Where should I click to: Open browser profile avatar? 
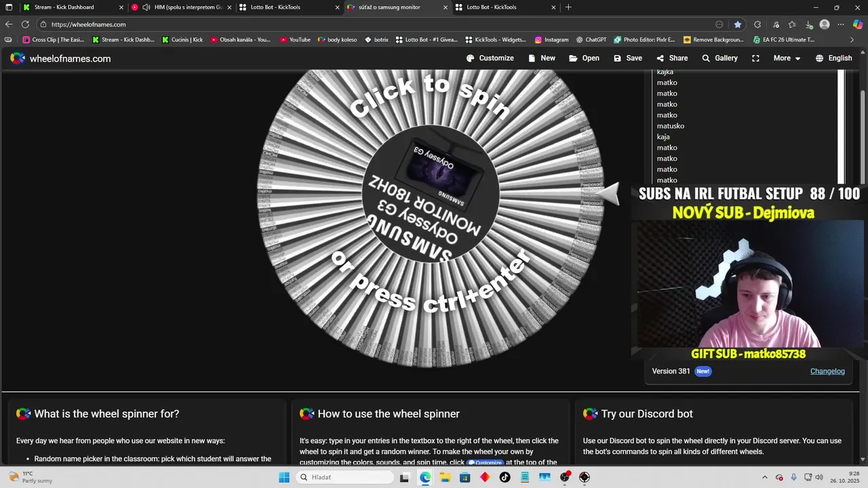pos(825,24)
